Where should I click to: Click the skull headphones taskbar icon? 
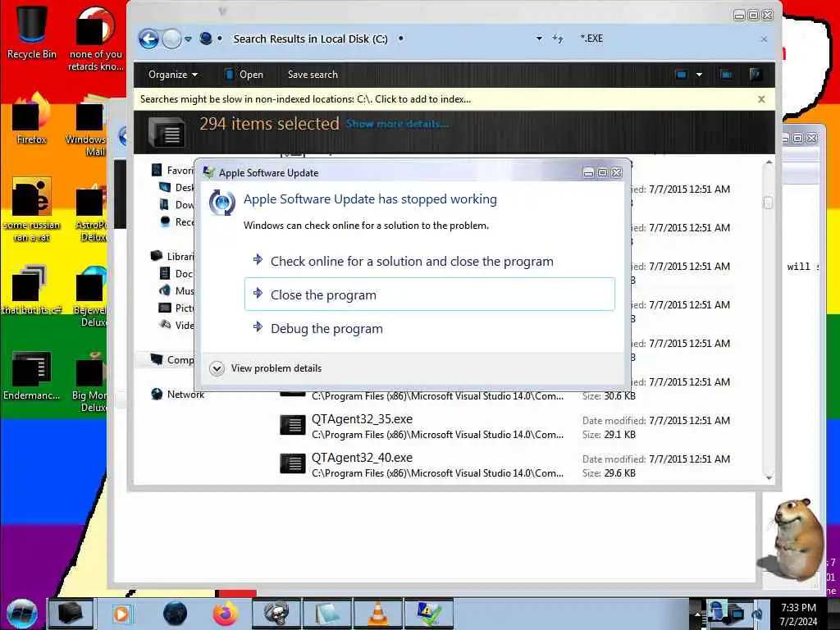[276, 614]
